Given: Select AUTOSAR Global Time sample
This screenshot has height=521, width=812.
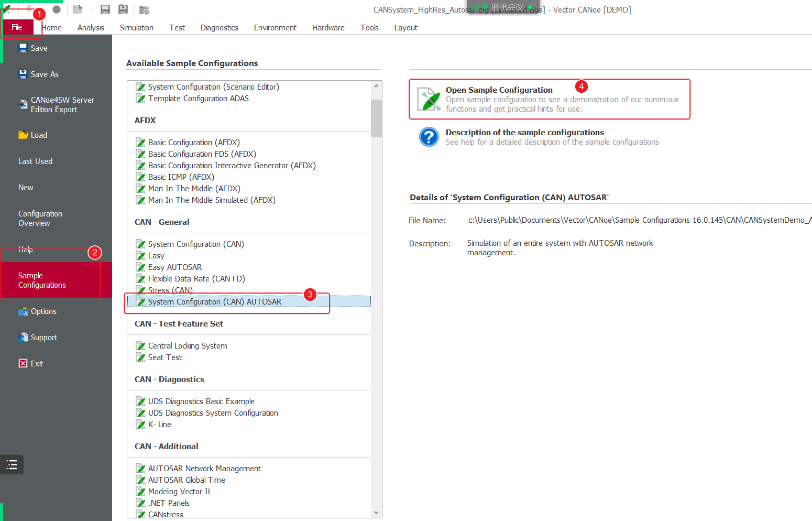Looking at the screenshot, I should coord(186,480).
